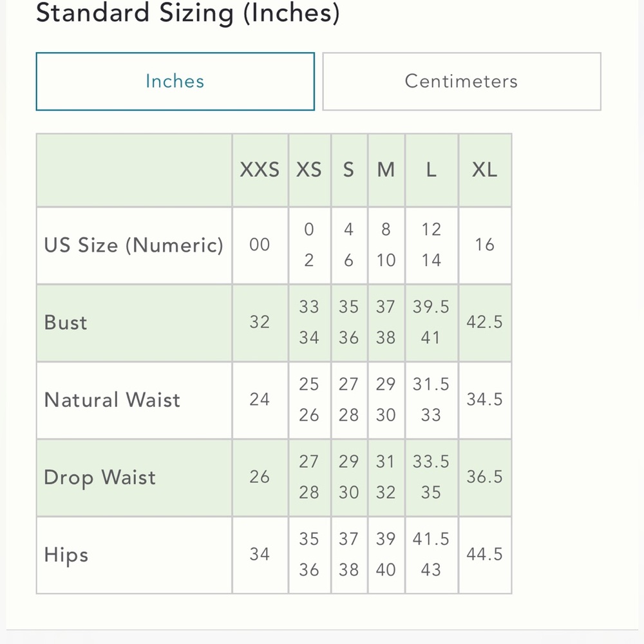Viewport: 644px width, 644px height.
Task: Click the XXS US size 00 cell
Action: pos(260,245)
